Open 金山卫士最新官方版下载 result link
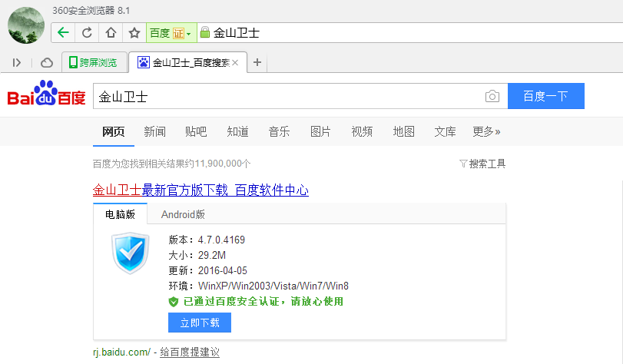Viewport: 623px width, 364px height. point(200,190)
